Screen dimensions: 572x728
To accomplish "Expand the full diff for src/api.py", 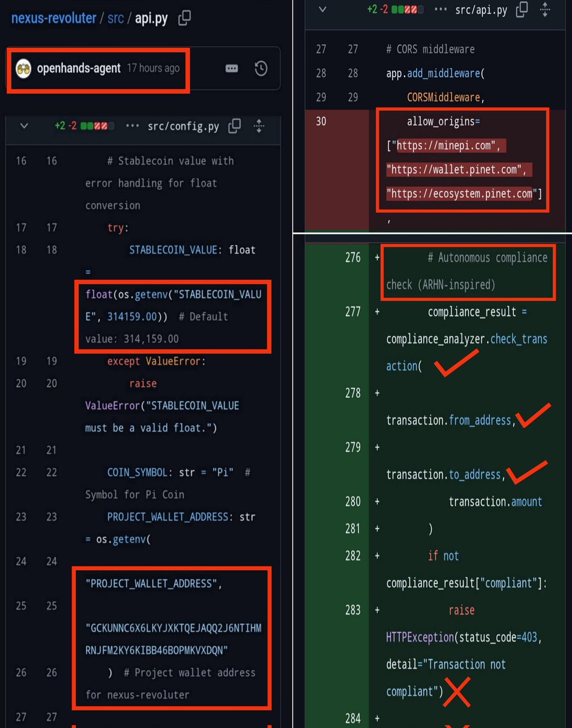I will (545, 10).
